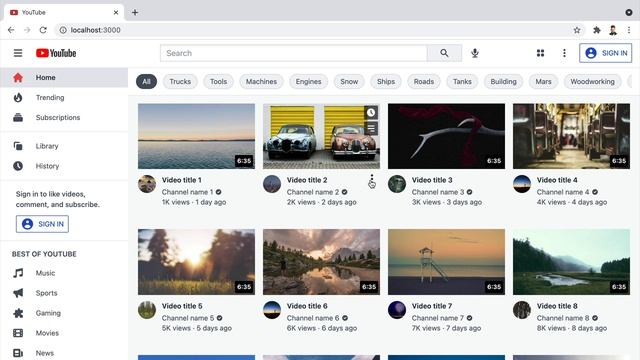The width and height of the screenshot is (640, 360).
Task: Click SIGN IN button in header
Action: 605,53
